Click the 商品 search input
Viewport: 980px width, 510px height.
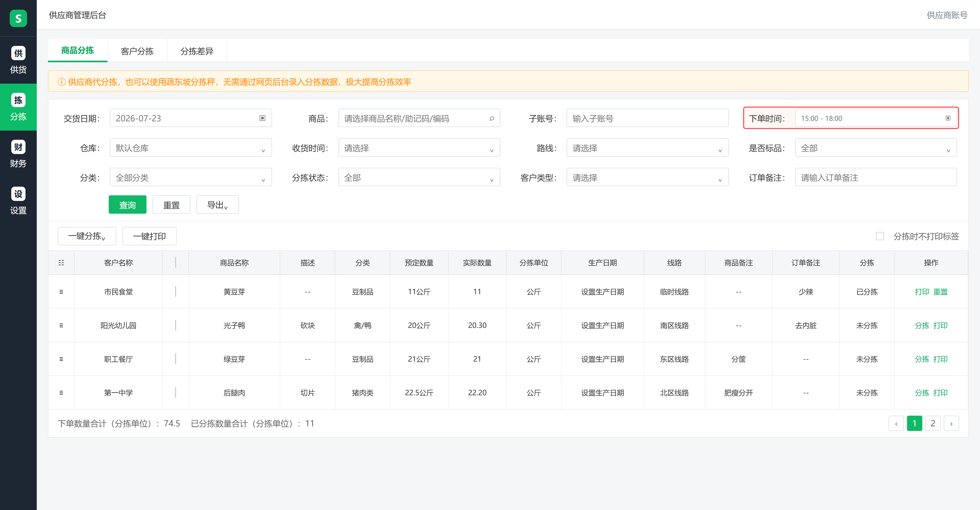tap(419, 118)
